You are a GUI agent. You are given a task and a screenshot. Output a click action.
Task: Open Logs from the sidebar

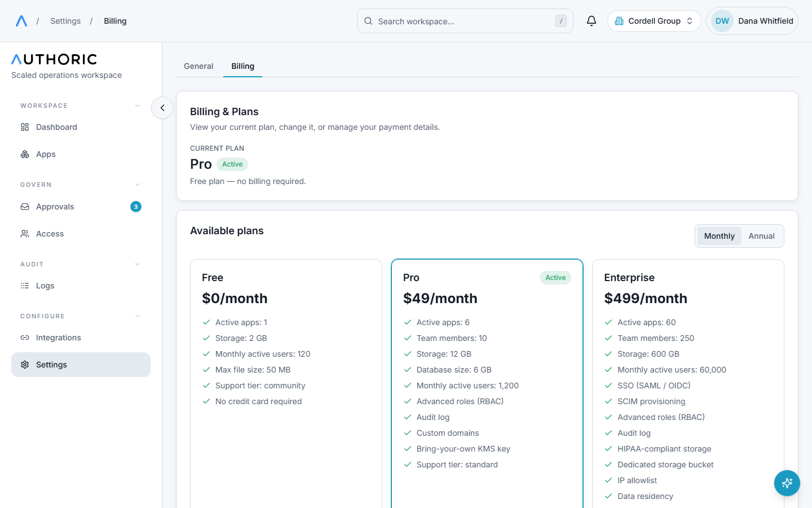81,286
